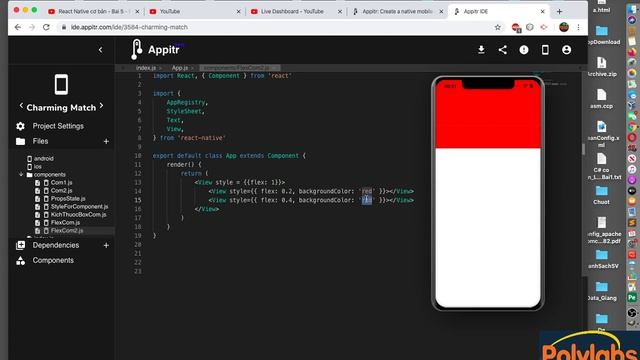The image size is (640, 360).
Task: Open PropsState.js file
Action: [x=68, y=199]
